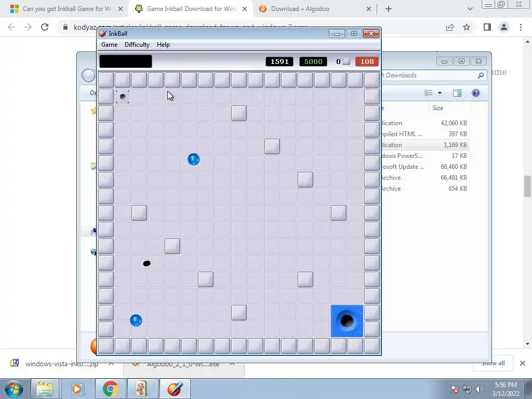Click the InkBall title bar icon
Screen dimensions: 532x399
pos(102,33)
